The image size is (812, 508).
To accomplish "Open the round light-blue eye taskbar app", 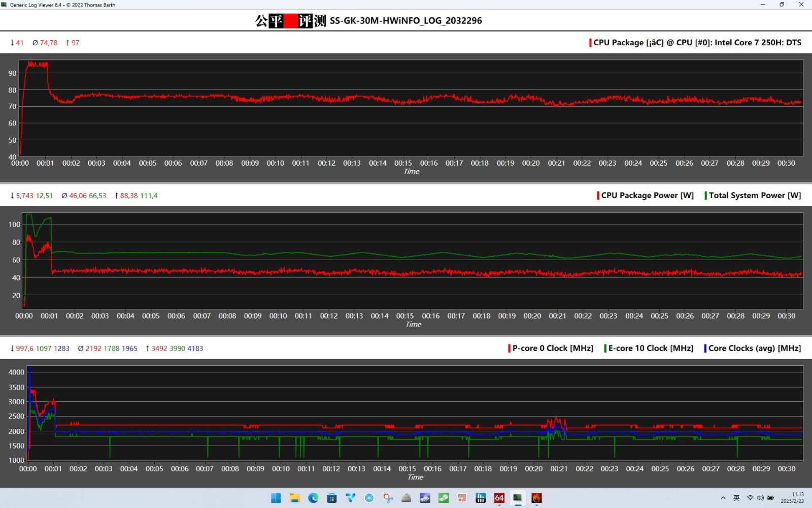I will (369, 498).
